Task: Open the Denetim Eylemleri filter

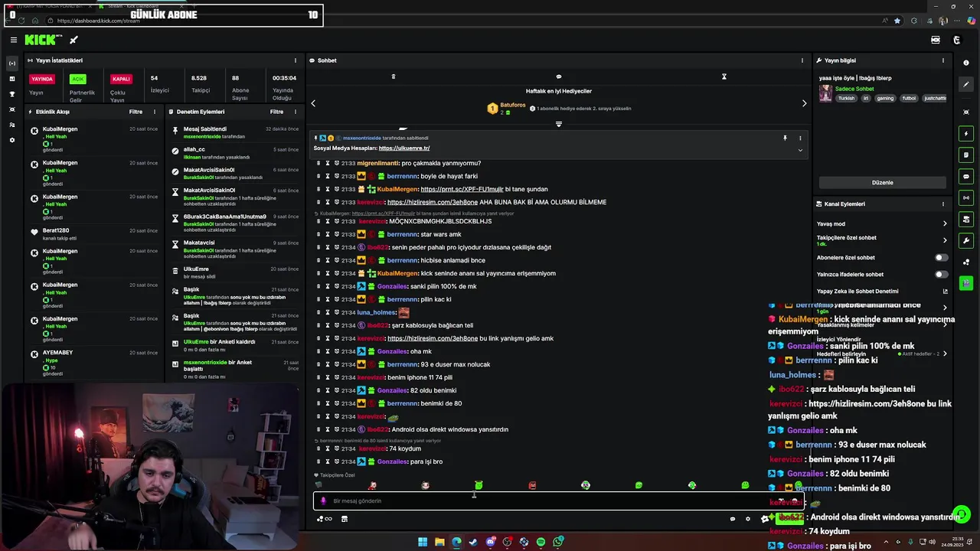Action: (276, 112)
